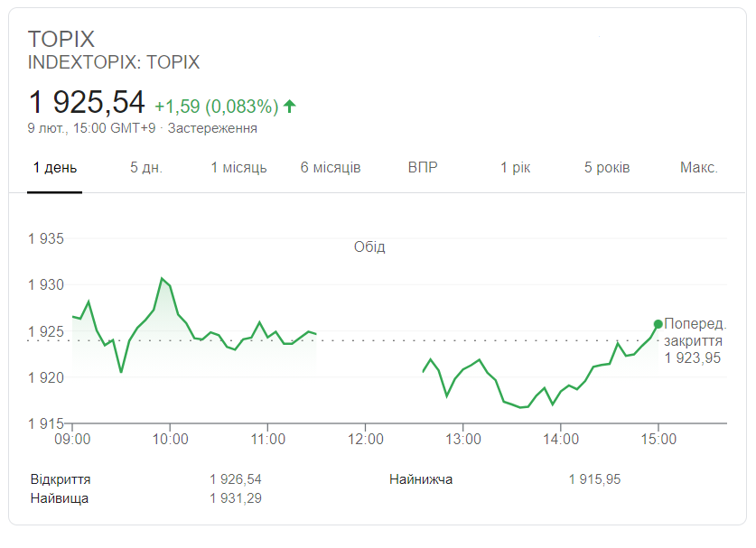Click the 1 935 price axis label
The image size is (756, 548).
coord(46,238)
